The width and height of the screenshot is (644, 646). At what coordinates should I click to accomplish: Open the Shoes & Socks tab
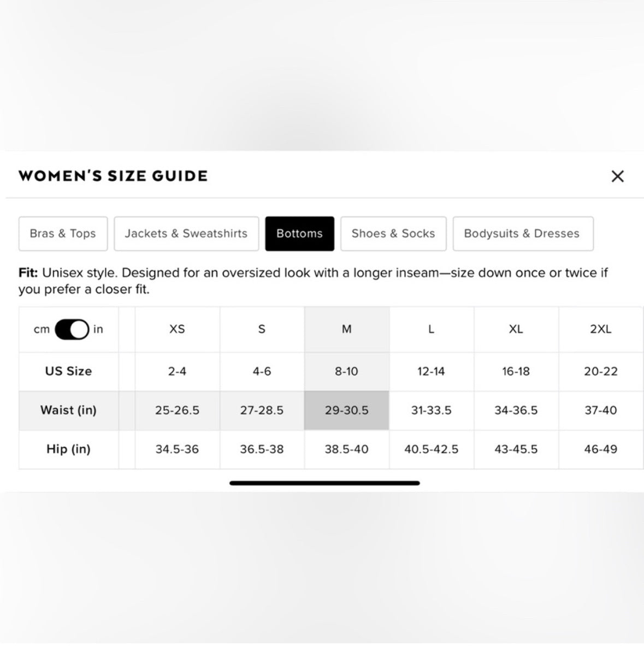tap(393, 234)
